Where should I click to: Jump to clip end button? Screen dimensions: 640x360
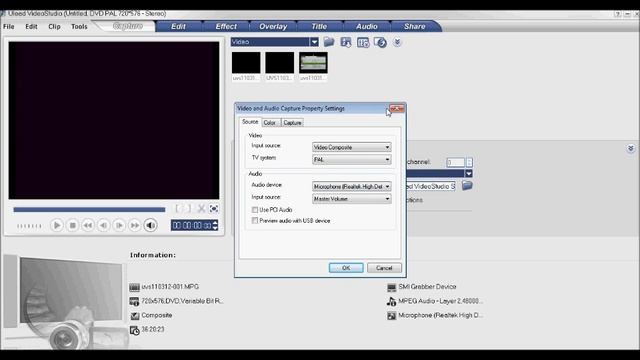134,225
